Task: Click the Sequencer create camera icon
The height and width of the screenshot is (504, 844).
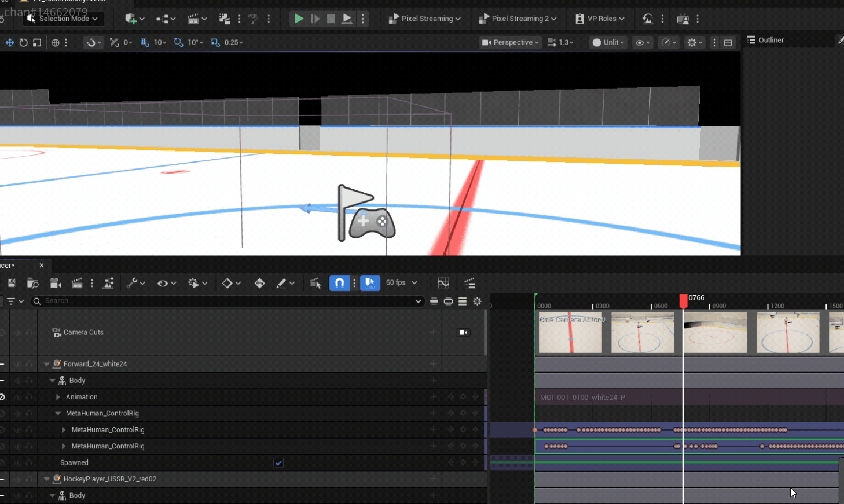Action: click(56, 283)
